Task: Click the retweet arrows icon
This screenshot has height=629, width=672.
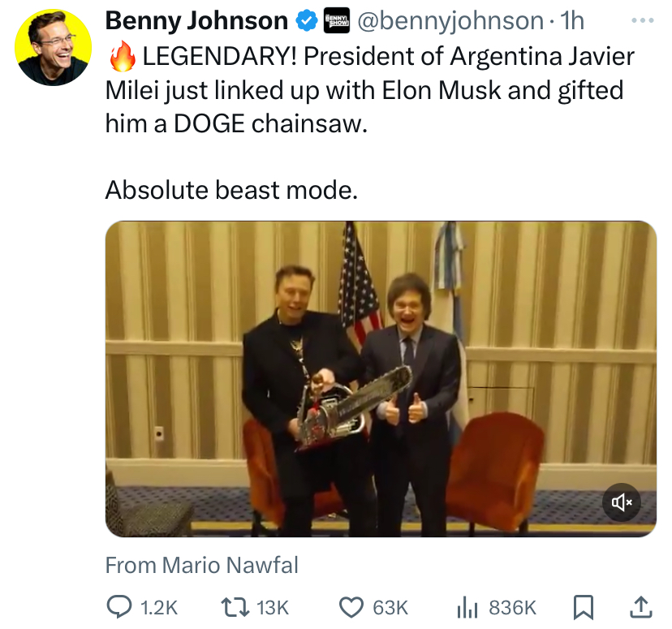Action: (x=235, y=608)
